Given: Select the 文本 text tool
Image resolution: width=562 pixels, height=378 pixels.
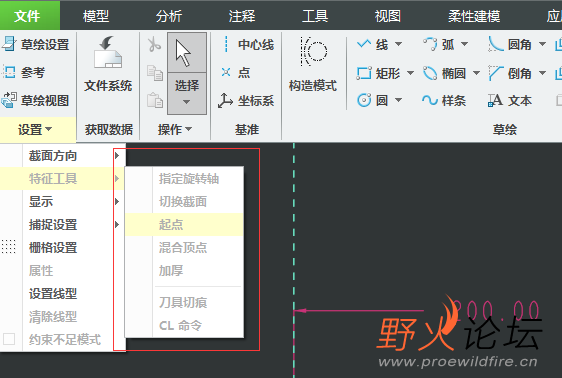Looking at the screenshot, I should coord(510,101).
